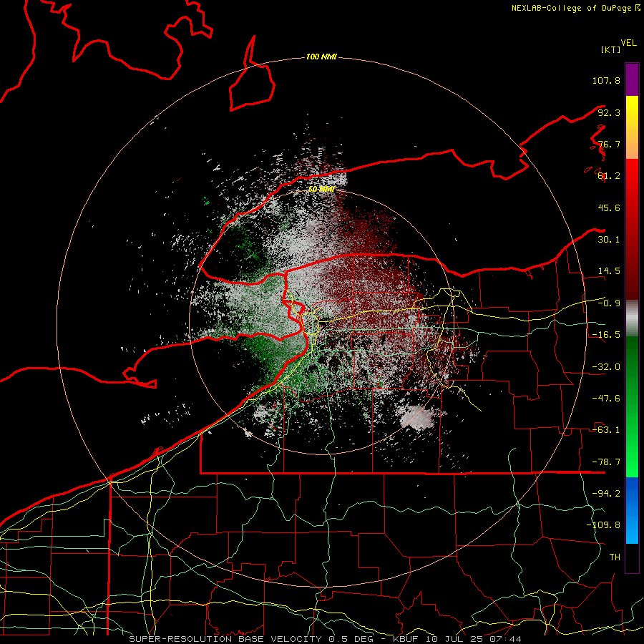The width and height of the screenshot is (644, 644).
Task: Pick the purple segment of the velocity color bar
Action: pyautogui.click(x=632, y=79)
